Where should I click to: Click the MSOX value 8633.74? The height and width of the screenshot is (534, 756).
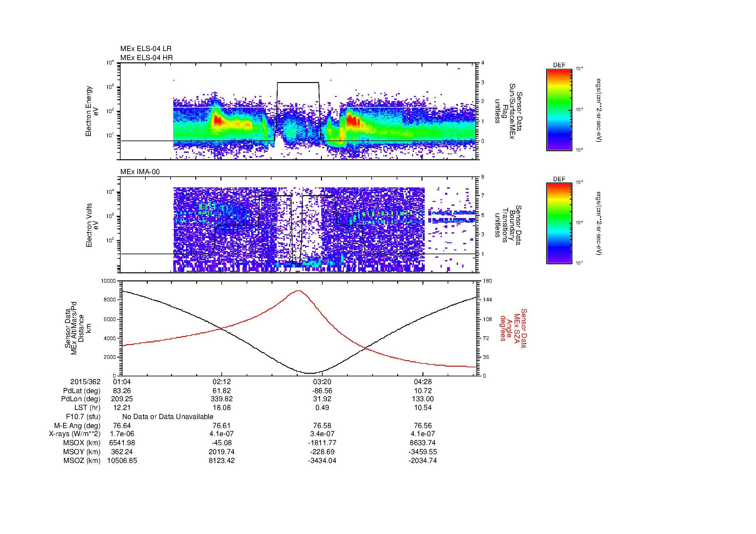(422, 443)
